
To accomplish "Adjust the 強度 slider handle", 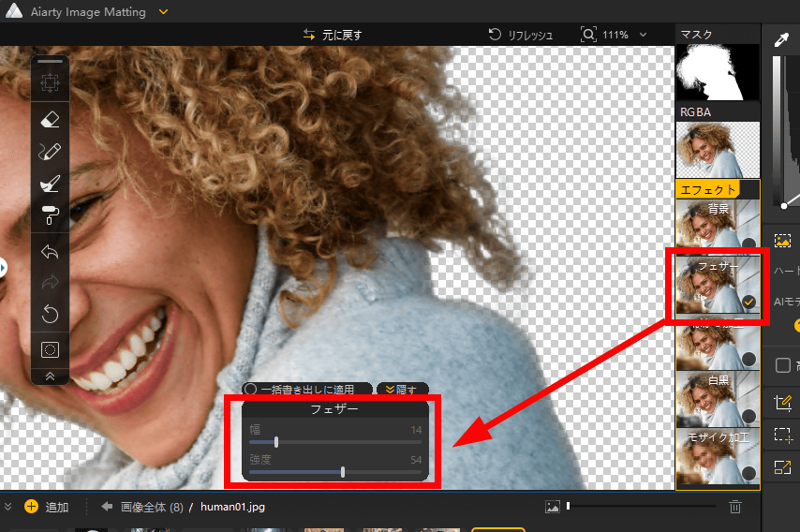I will [343, 472].
